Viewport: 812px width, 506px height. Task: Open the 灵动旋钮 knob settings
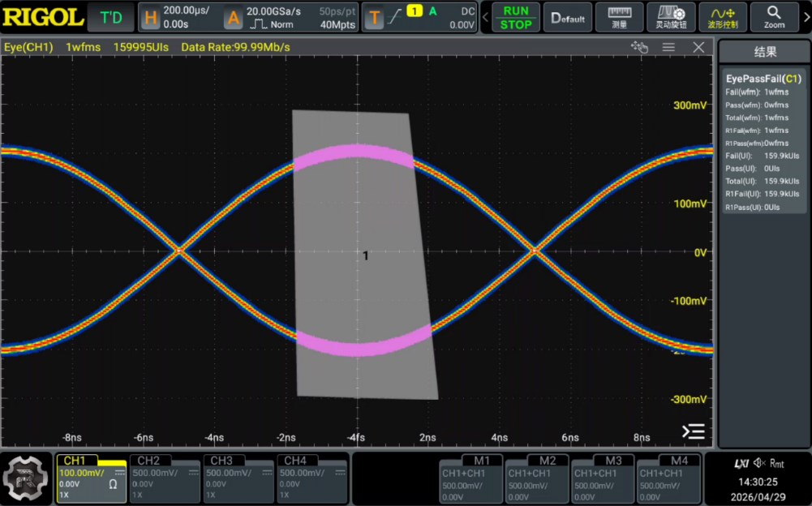point(671,17)
